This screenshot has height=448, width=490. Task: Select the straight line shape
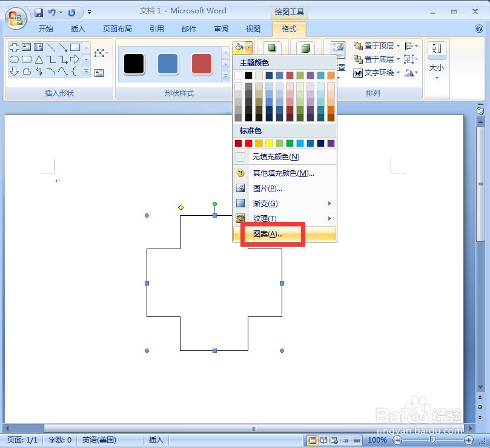[51, 47]
